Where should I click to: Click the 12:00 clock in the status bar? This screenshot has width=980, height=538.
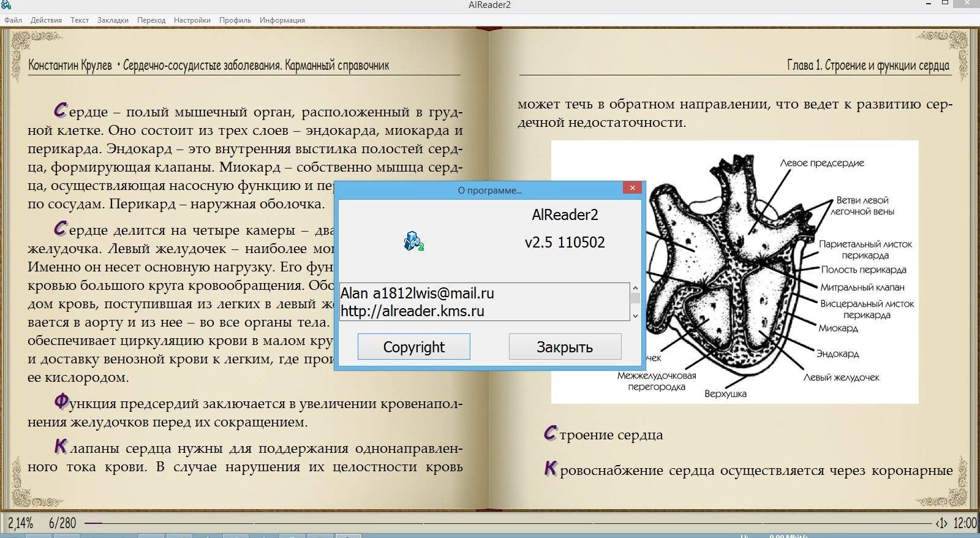965,523
